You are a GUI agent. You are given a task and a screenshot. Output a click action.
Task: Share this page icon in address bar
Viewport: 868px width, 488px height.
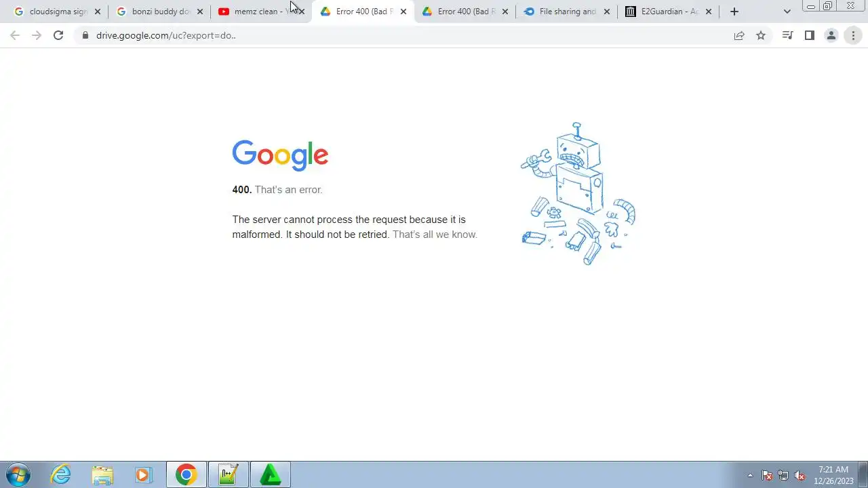[739, 35]
